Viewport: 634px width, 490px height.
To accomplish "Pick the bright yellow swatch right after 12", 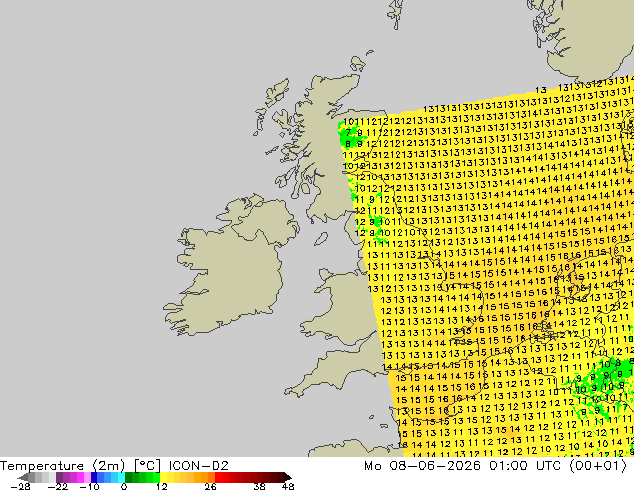I will click(x=163, y=477).
